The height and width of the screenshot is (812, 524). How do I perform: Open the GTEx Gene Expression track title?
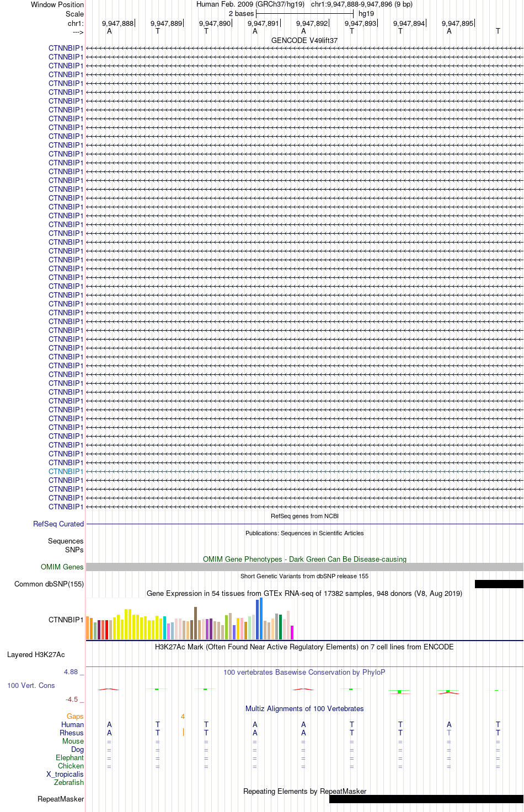(x=304, y=593)
